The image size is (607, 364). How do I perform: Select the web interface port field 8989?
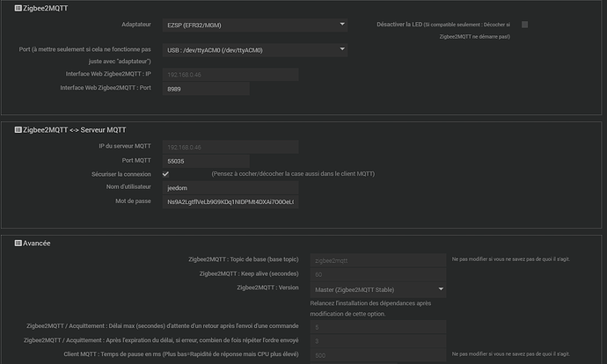(x=207, y=89)
